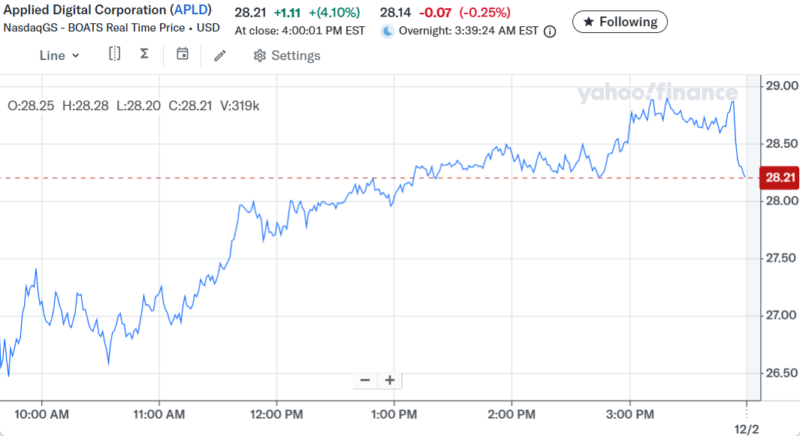Screen dimensions: 800x436
Task: Click the 12:00 PM time axis label
Action: (x=276, y=413)
